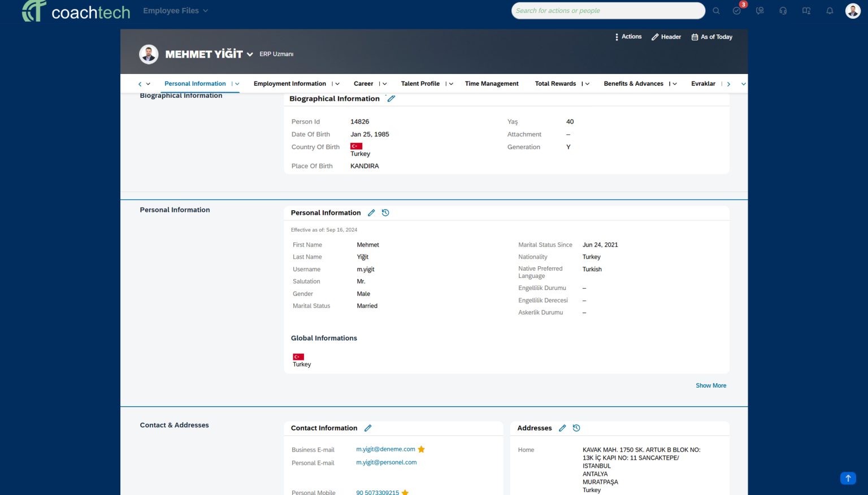Click the Show More link

(710, 385)
